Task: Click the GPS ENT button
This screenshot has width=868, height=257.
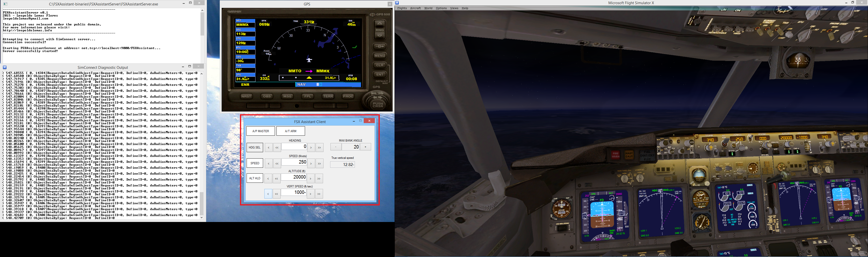Action: [x=380, y=74]
